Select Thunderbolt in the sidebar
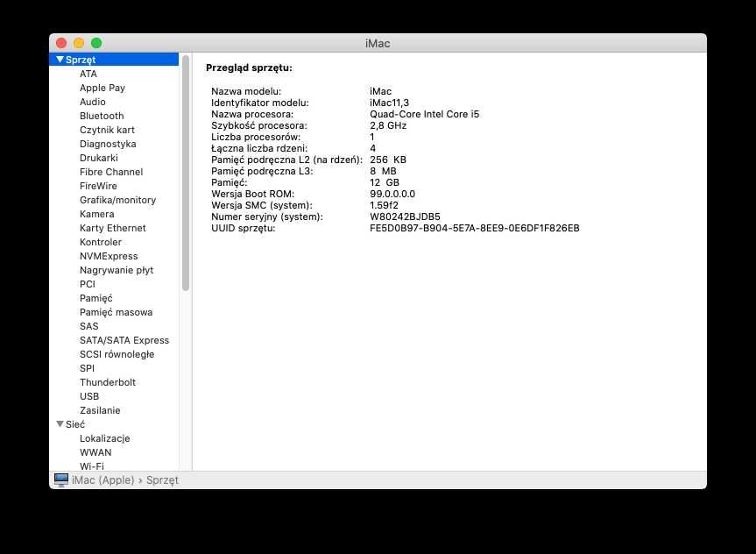Screen dimensions: 756x554 108,382
